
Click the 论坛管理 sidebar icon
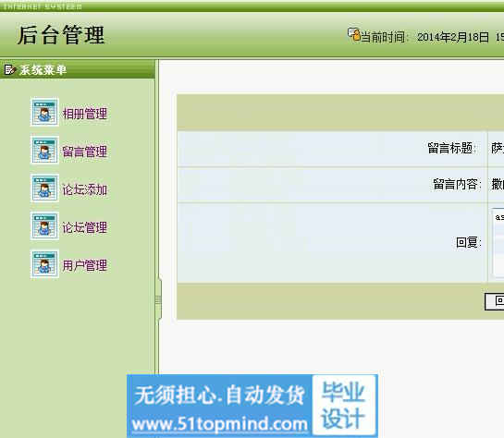point(44,225)
